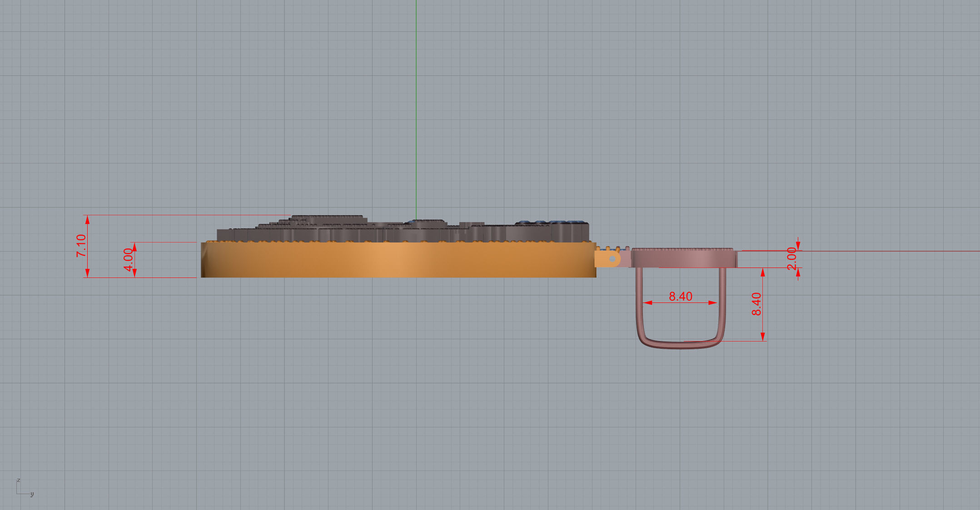The width and height of the screenshot is (980, 510).
Task: Click the 7.10 dimension text
Action: [x=81, y=246]
